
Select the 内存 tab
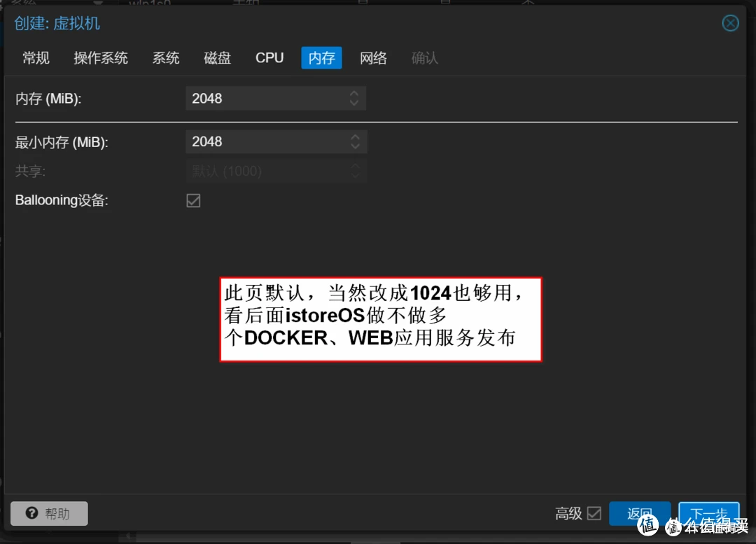tap(321, 58)
